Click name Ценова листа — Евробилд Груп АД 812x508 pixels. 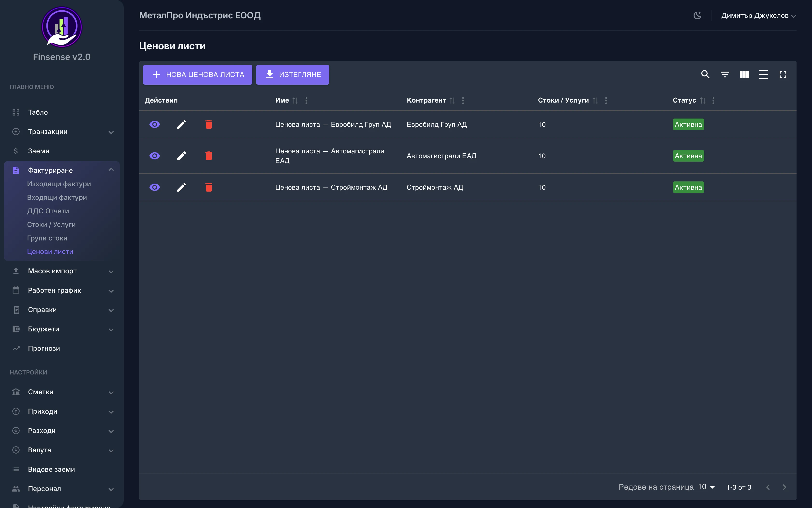[333, 124]
